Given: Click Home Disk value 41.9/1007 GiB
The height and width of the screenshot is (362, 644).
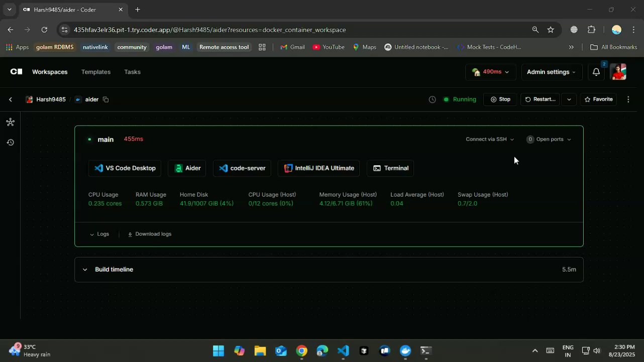Looking at the screenshot, I should click(206, 204).
